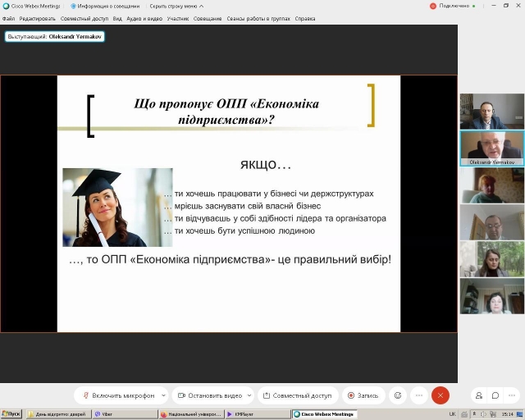Stop video with Остановить видео button
The height and width of the screenshot is (420, 525).
pyautogui.click(x=210, y=395)
